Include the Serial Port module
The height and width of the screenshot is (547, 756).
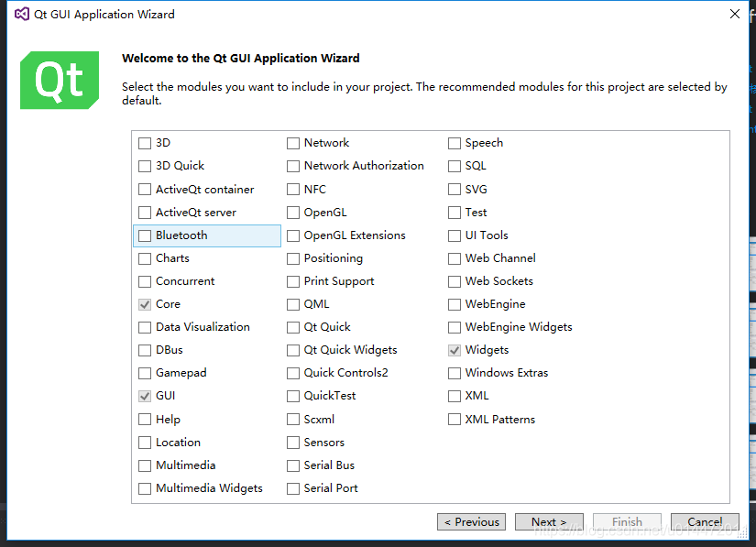(x=293, y=488)
